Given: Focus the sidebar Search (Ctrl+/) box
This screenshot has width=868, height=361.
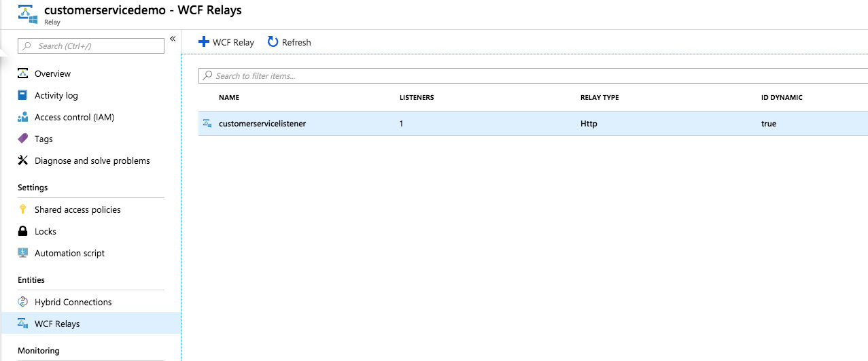Looking at the screenshot, I should 91,46.
